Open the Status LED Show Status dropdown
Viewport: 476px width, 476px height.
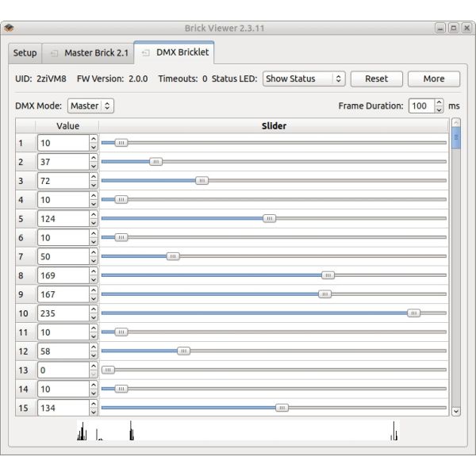point(304,79)
